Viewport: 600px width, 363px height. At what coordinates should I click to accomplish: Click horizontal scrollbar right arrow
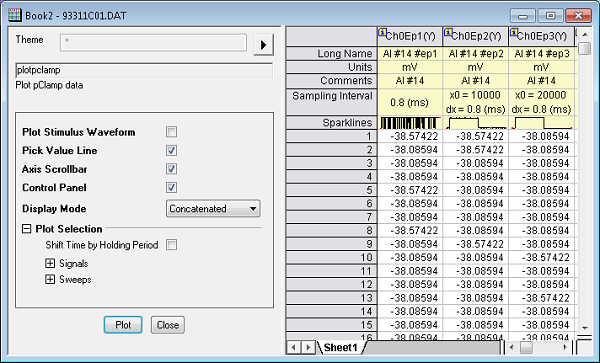point(566,347)
